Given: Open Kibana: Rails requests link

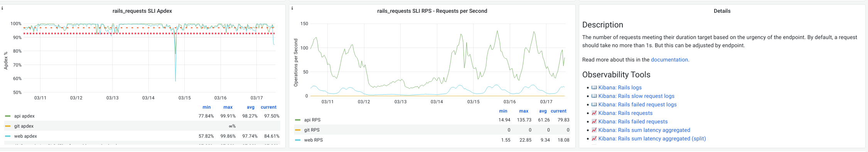Looking at the screenshot, I should pyautogui.click(x=625, y=113).
